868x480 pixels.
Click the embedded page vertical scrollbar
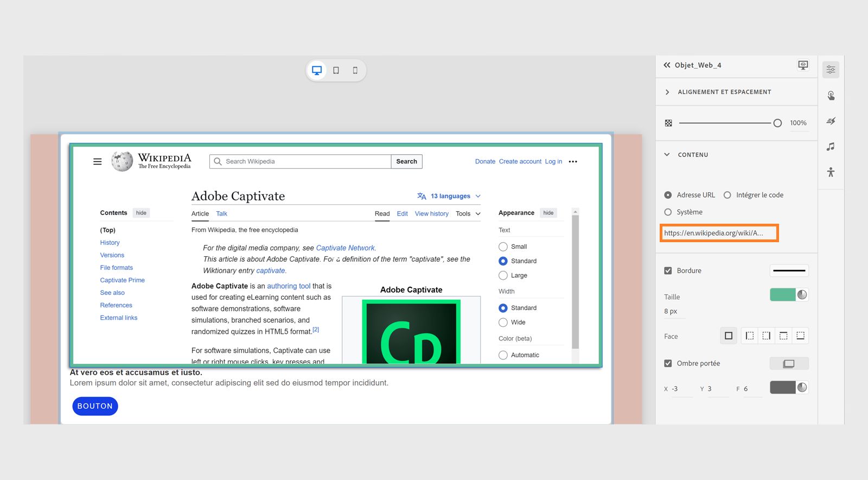[x=576, y=281]
